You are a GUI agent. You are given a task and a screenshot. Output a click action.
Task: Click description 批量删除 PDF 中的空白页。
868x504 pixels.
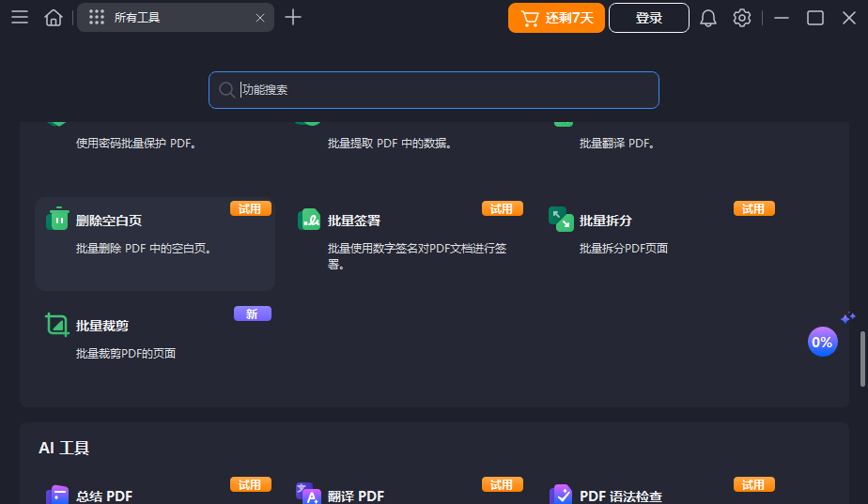145,249
